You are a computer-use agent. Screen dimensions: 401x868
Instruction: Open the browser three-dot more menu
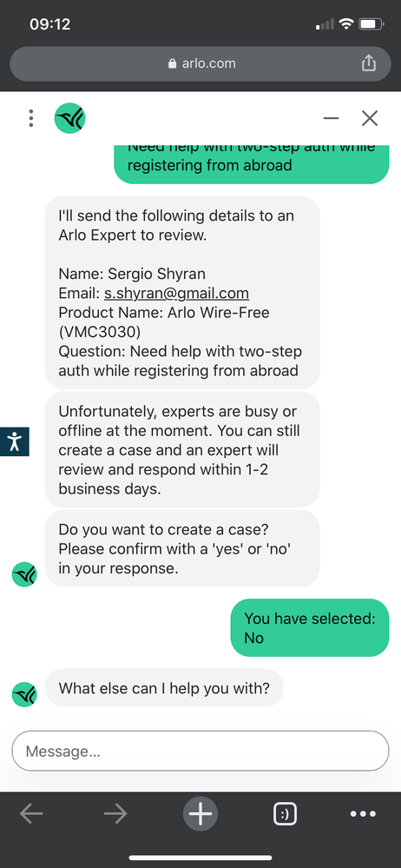pos(364,814)
